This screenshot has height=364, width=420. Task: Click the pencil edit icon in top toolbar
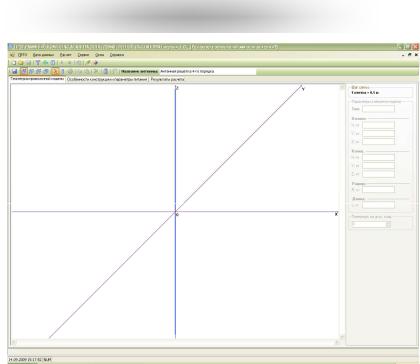click(x=88, y=63)
